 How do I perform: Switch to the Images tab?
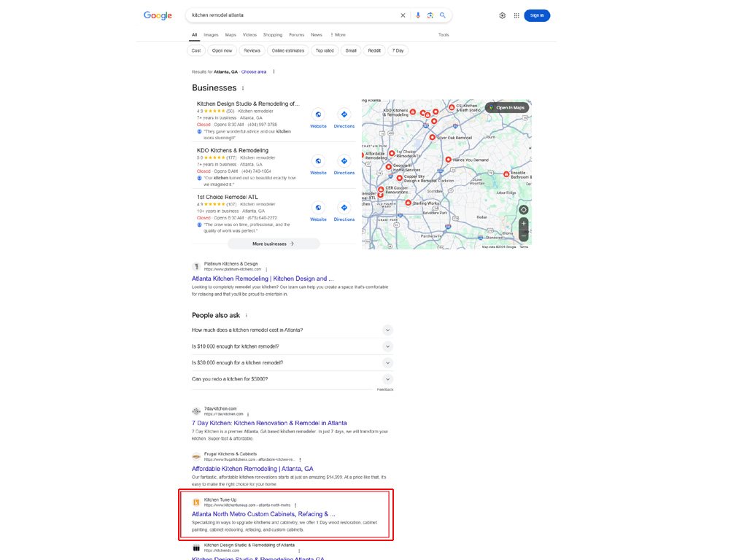(211, 35)
